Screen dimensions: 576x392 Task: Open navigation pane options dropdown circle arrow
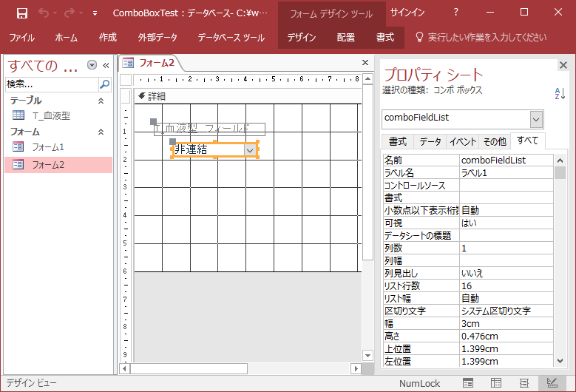92,65
